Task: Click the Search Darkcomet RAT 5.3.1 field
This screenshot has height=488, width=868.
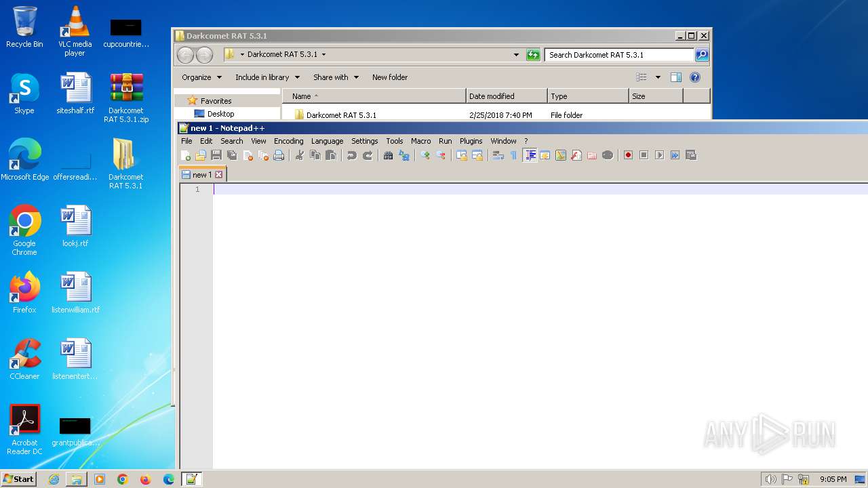Action: pos(619,55)
